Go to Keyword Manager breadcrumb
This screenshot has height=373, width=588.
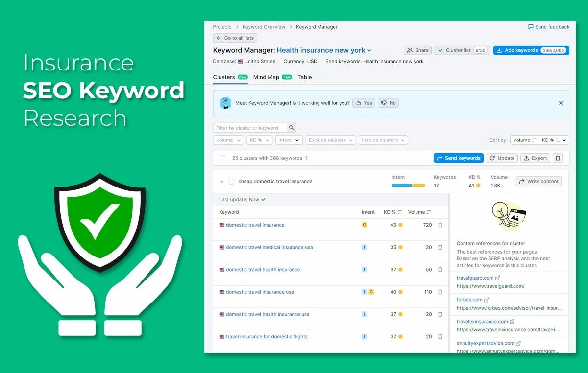point(317,27)
